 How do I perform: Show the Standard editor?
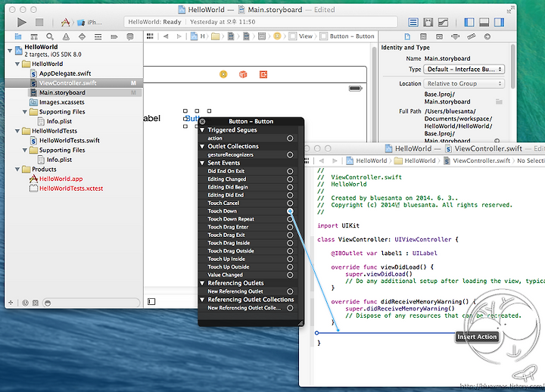coord(413,23)
